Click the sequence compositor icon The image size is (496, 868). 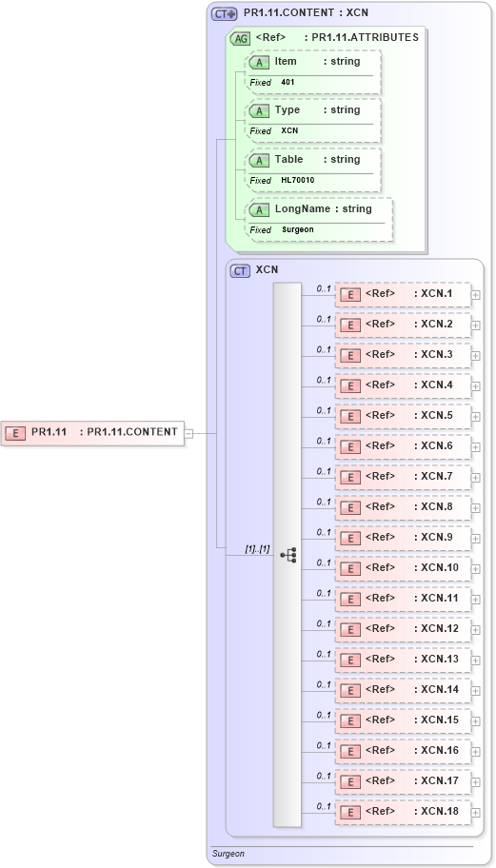288,555
